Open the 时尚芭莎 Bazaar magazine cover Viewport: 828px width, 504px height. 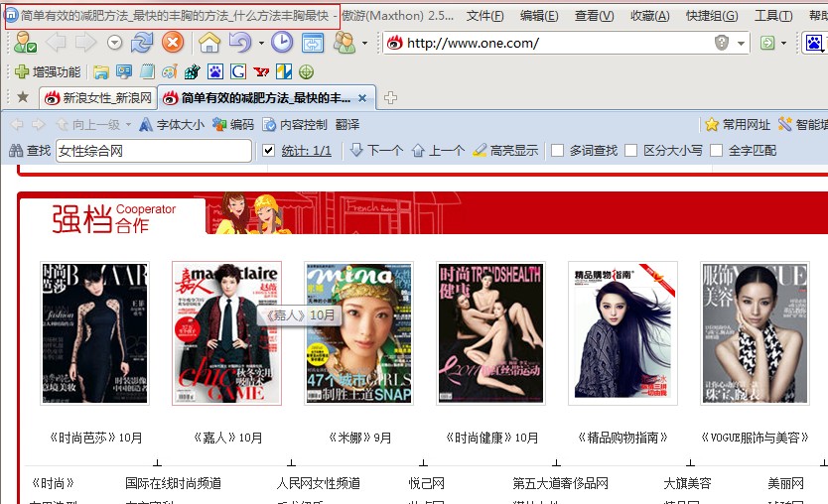(x=94, y=333)
